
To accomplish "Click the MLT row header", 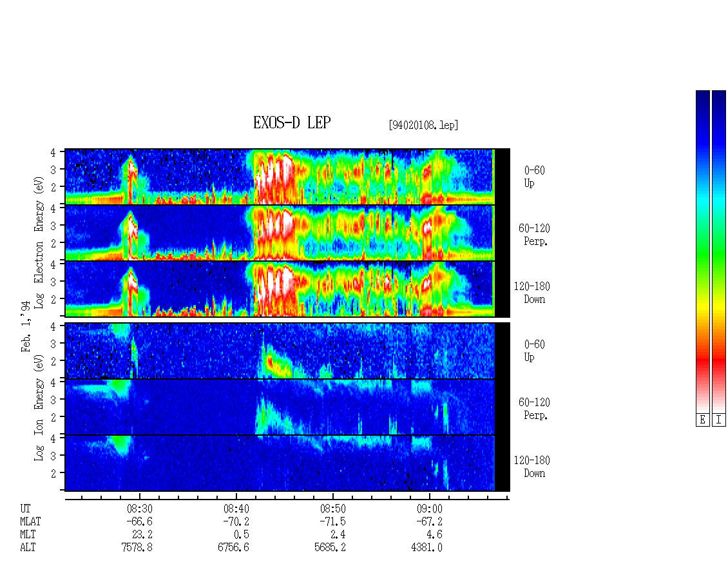I will 28,535.
